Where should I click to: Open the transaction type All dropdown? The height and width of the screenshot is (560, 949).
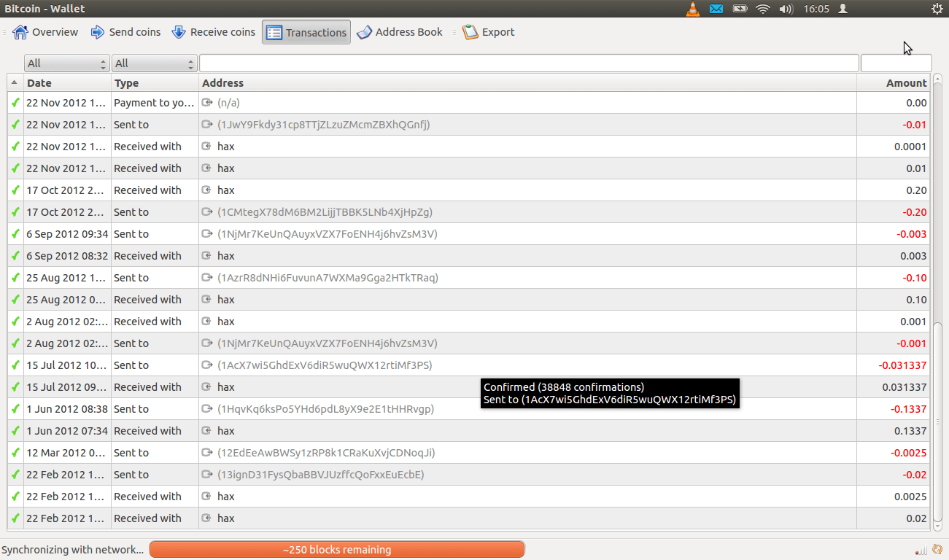click(x=155, y=63)
